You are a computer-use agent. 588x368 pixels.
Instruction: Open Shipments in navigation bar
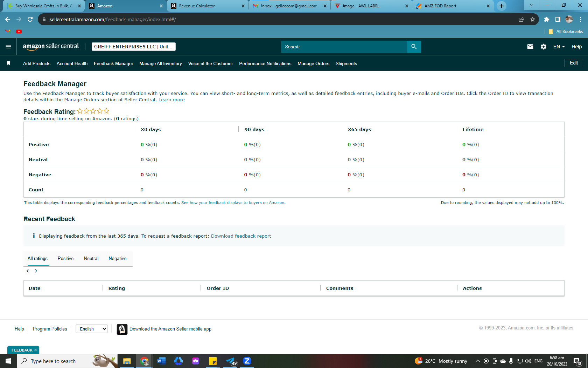tap(346, 63)
